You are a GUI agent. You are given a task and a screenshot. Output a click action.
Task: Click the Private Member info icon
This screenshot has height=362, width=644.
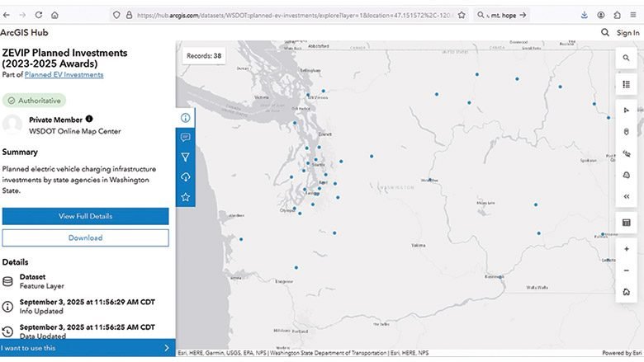[x=89, y=119]
